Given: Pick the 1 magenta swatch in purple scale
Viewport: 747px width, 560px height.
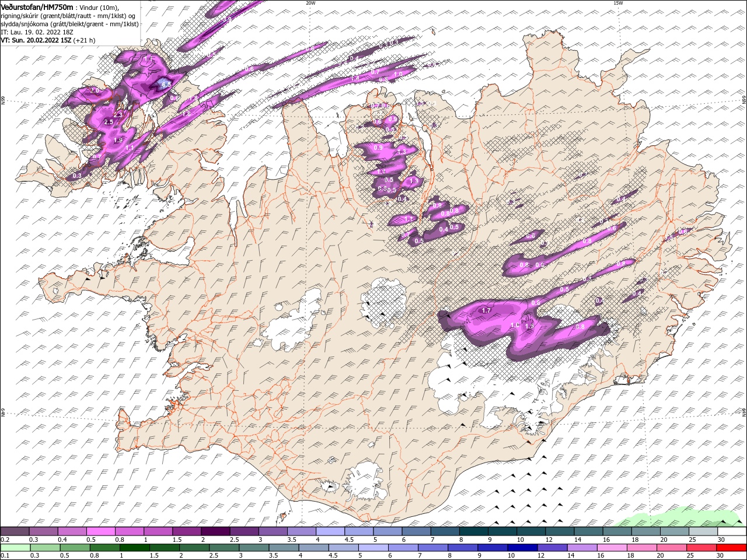Looking at the screenshot, I should coord(158,531).
